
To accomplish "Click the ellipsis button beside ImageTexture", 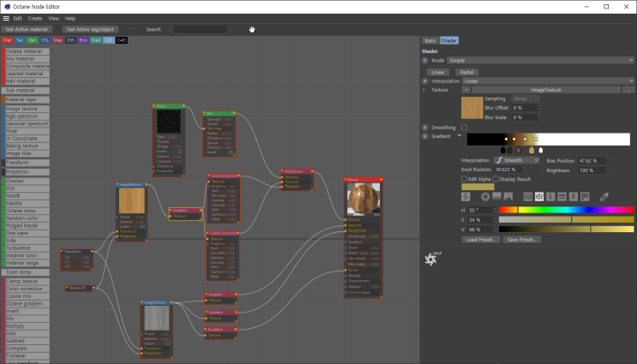I will (x=628, y=90).
